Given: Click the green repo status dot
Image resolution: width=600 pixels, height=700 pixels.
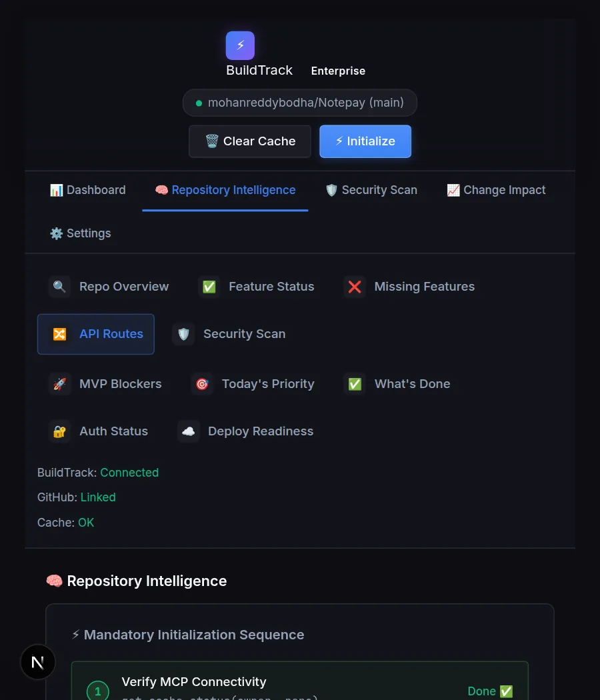Looking at the screenshot, I should (199, 103).
